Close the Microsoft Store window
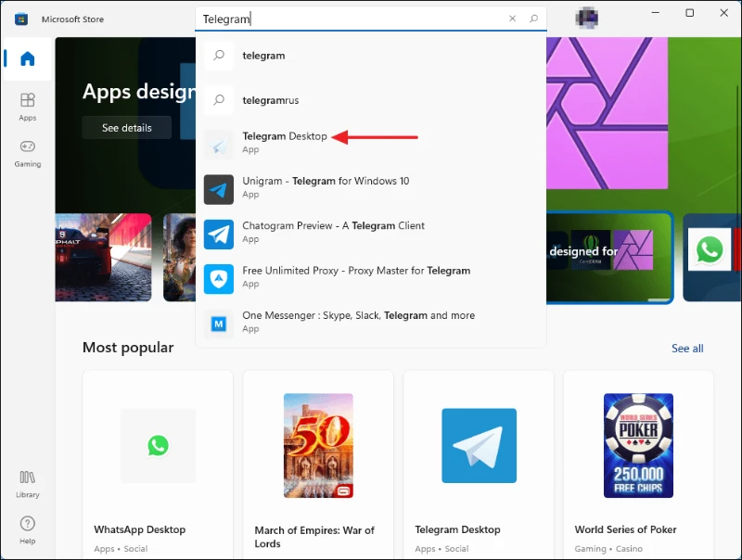Viewport: 742px width, 560px height. pos(724,13)
